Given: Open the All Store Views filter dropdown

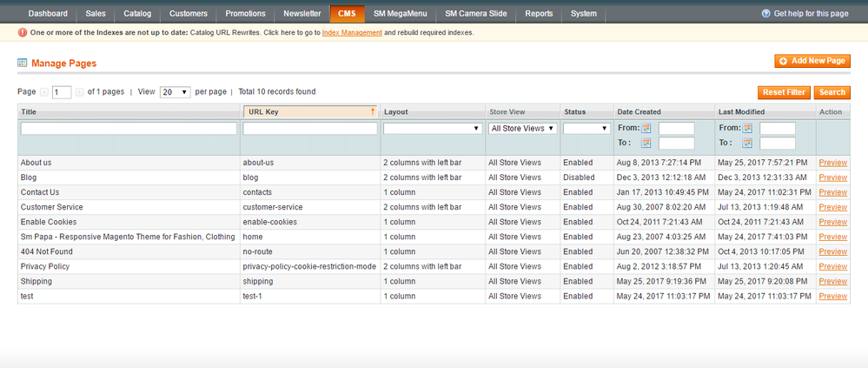Looking at the screenshot, I should click(522, 129).
